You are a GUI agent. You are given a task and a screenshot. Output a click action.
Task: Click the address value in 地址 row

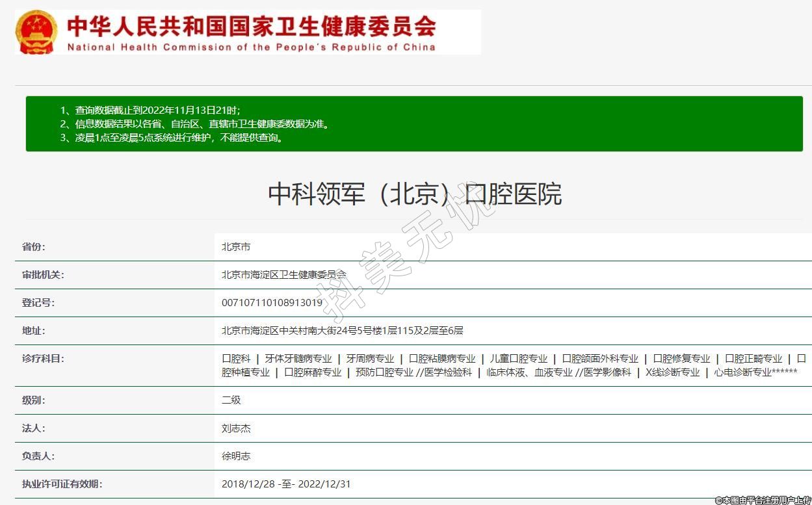tap(342, 331)
